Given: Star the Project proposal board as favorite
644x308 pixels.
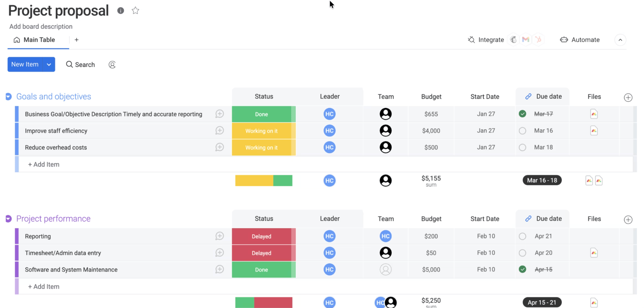Looking at the screenshot, I should tap(136, 11).
